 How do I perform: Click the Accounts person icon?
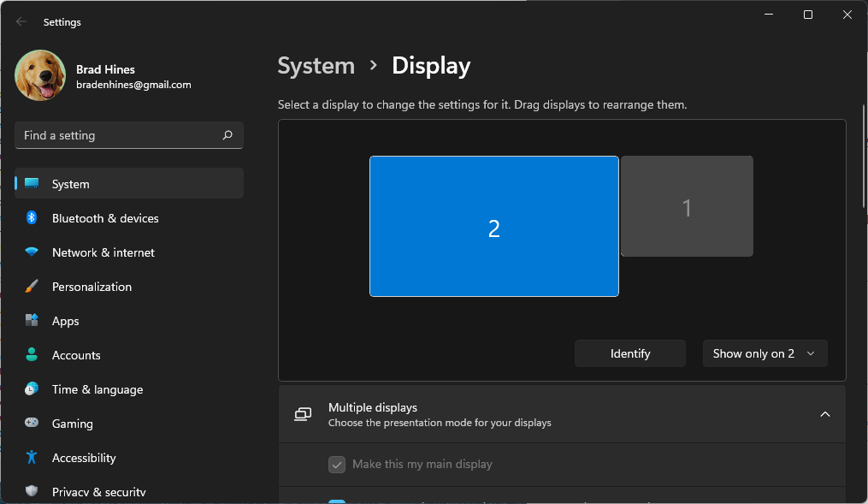tap(32, 355)
